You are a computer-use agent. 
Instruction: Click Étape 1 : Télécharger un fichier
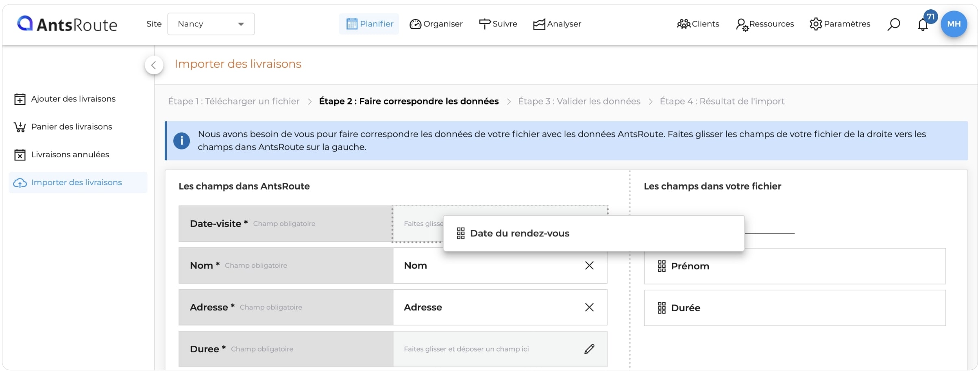234,101
